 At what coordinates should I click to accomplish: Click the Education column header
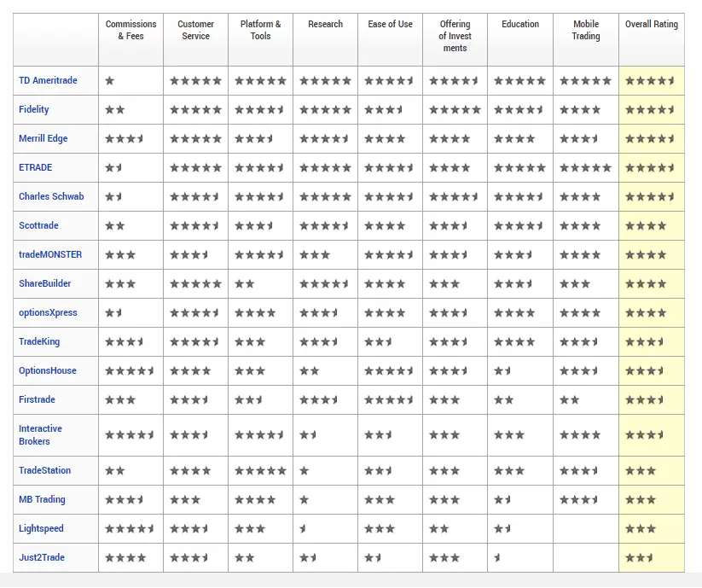pos(519,24)
